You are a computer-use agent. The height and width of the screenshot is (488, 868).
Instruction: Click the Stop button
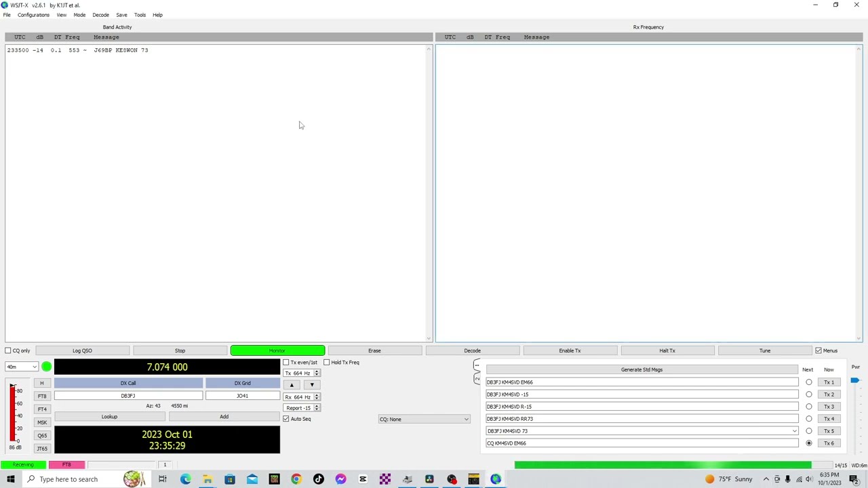(180, 350)
